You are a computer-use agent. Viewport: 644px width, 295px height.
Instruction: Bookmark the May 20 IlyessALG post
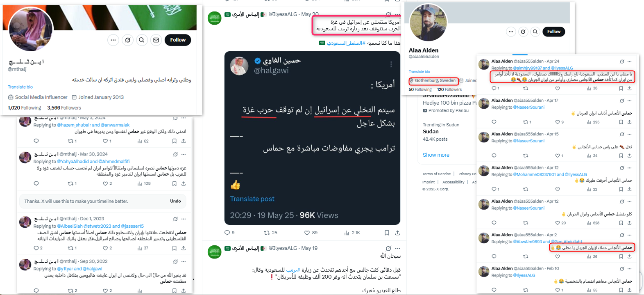click(387, 233)
